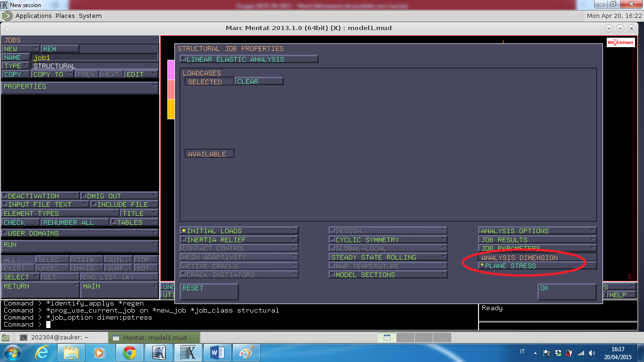Toggle the CYCLIC SYMMETRY option
The height and width of the screenshot is (362, 644).
388,240
